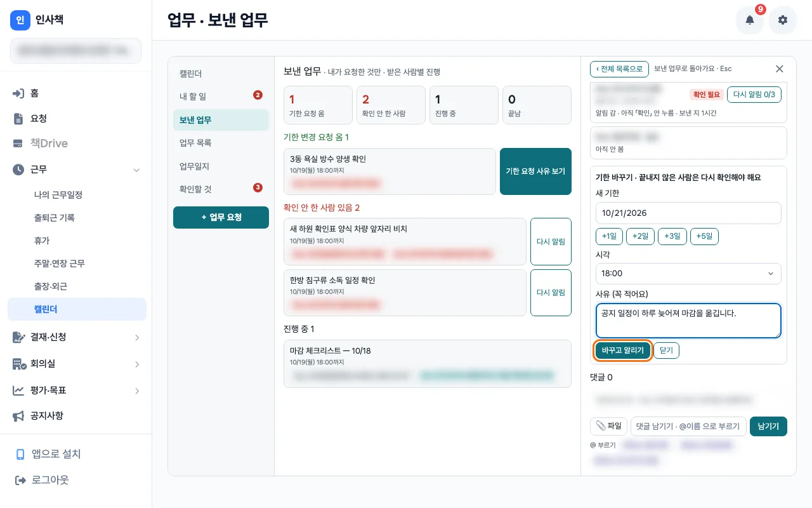
Task: Select 업무 목록 tab
Action: [221, 143]
